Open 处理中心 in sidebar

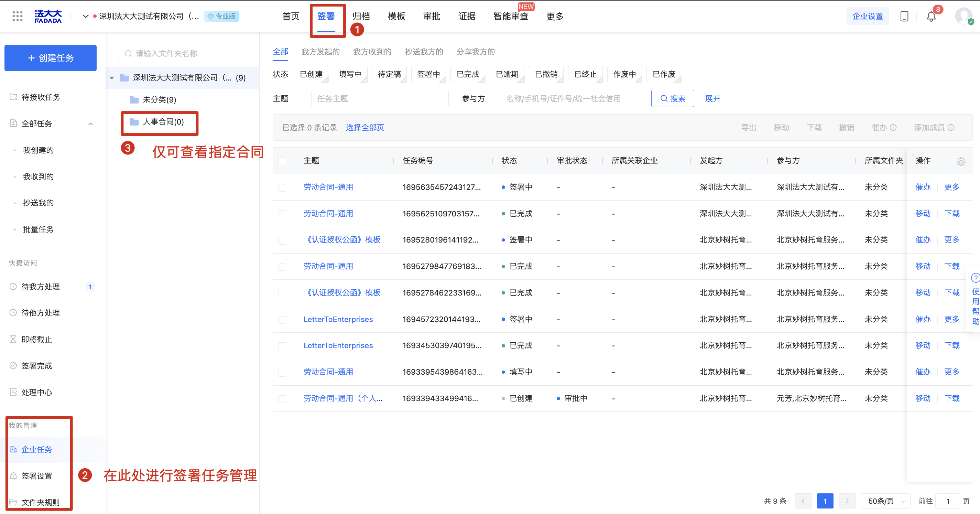pyautogui.click(x=36, y=392)
